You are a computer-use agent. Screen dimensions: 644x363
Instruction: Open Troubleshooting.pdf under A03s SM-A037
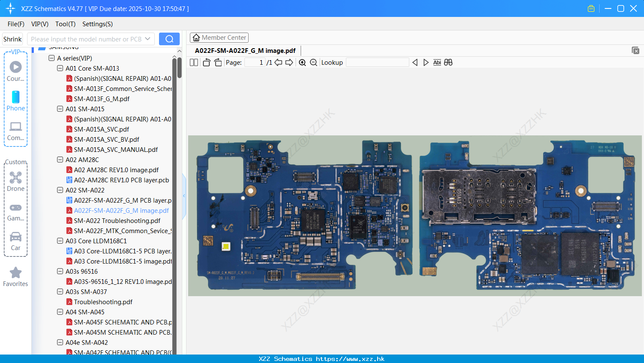pos(103,302)
